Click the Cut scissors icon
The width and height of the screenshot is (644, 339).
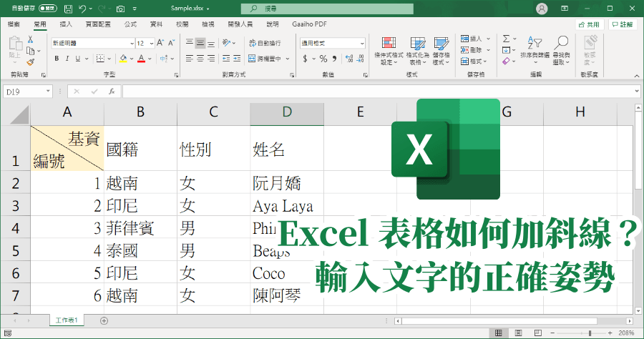[30, 39]
